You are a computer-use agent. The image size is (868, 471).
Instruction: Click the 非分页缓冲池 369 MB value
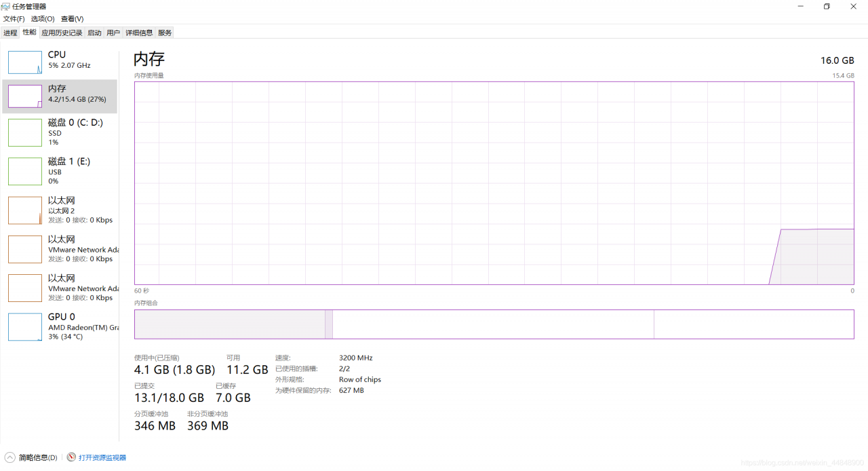(x=208, y=426)
